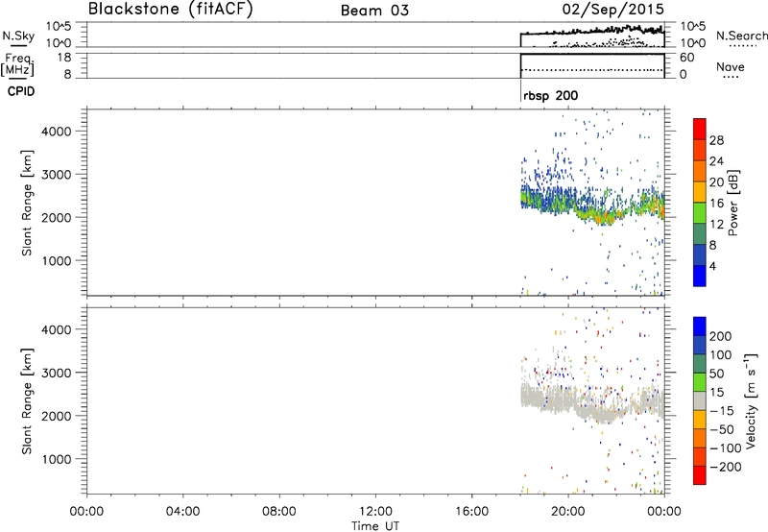Click the gray velocity scatter band near 2000 km
The image size is (768, 532).
point(592,404)
